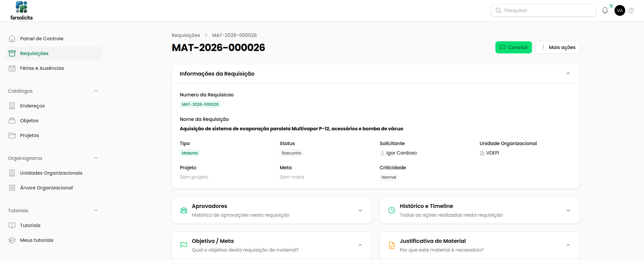Click the flag icon in Concluir button
Viewport: 644px width, 260px height.
click(x=503, y=47)
